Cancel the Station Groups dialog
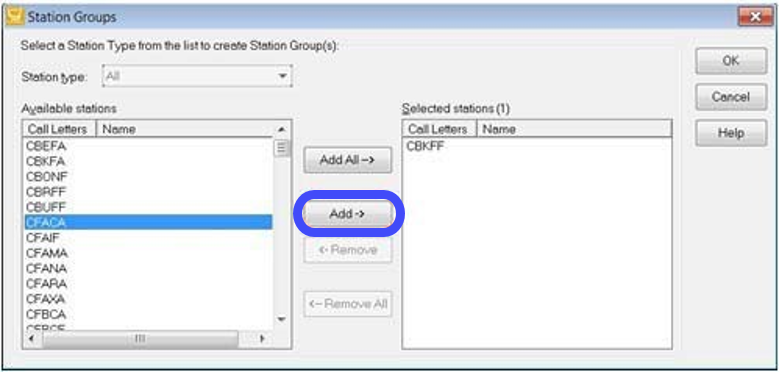This screenshot has height=372, width=779. coord(731,97)
